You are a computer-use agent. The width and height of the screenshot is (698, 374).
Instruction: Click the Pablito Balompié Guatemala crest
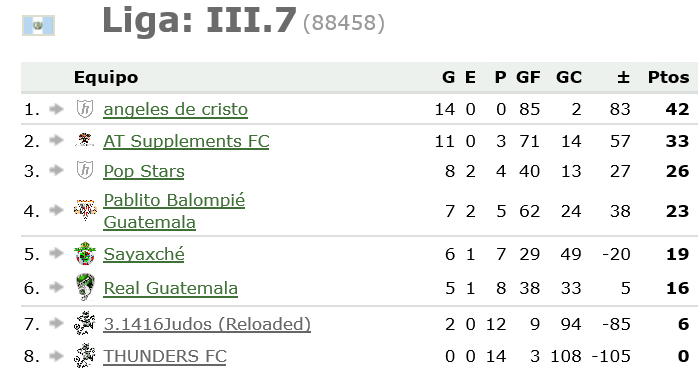pos(85,210)
